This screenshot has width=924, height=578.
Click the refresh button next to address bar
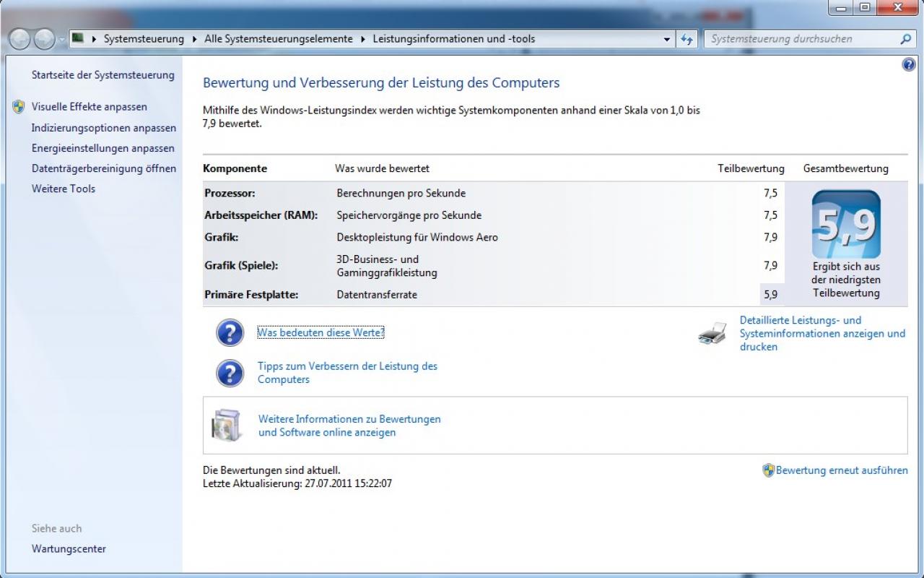[687, 40]
